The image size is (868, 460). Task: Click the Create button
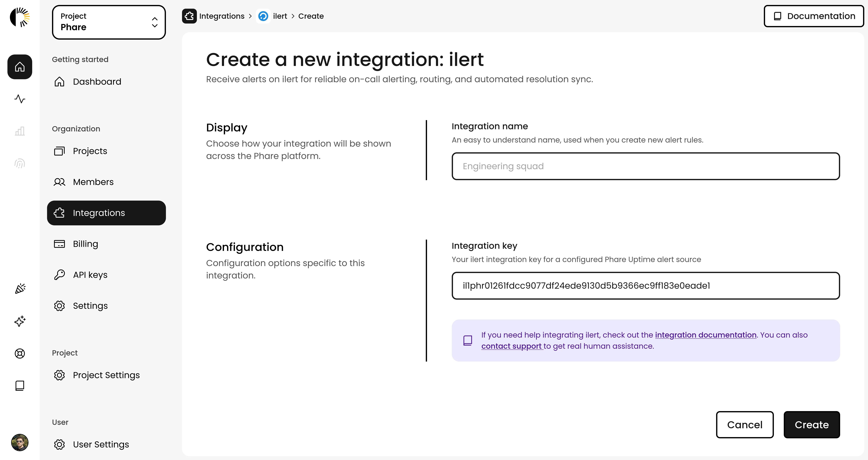pyautogui.click(x=811, y=425)
